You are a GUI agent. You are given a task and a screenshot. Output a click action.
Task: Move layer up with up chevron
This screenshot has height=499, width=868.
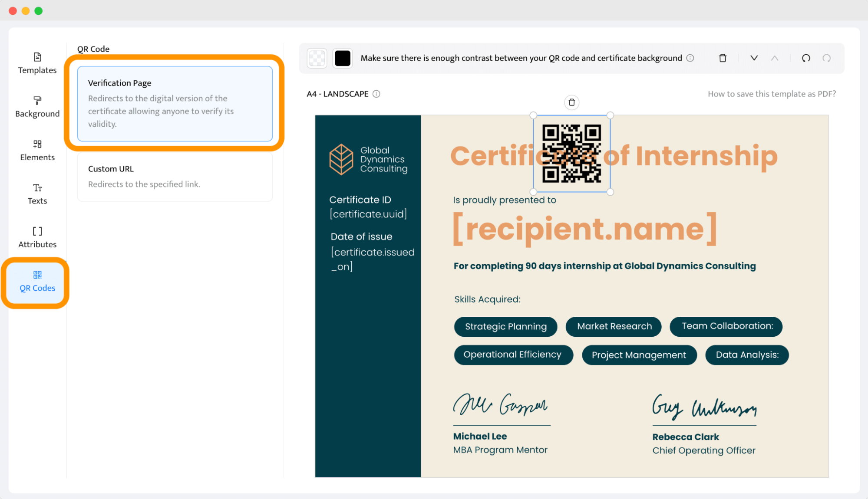[775, 58]
